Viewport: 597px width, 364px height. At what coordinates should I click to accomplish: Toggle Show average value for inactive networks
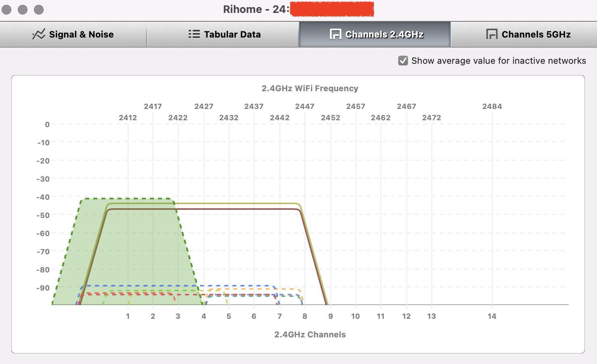(x=403, y=61)
